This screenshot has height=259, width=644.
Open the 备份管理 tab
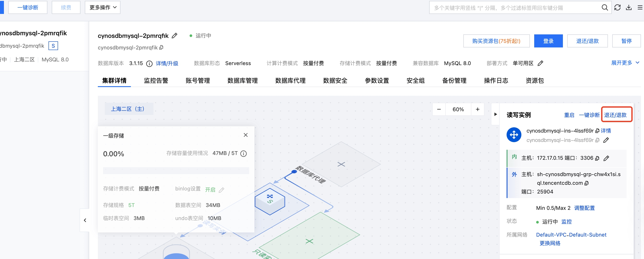[454, 81]
